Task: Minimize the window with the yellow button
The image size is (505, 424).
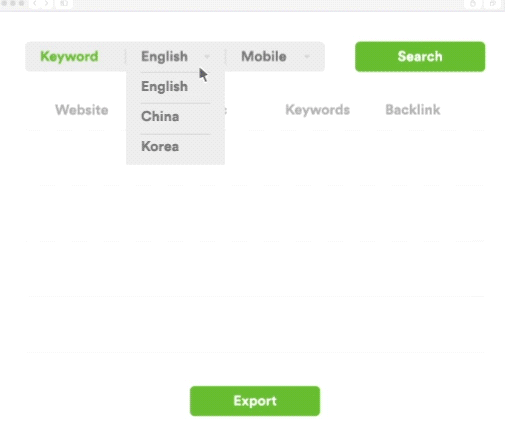Action: pos(13,3)
